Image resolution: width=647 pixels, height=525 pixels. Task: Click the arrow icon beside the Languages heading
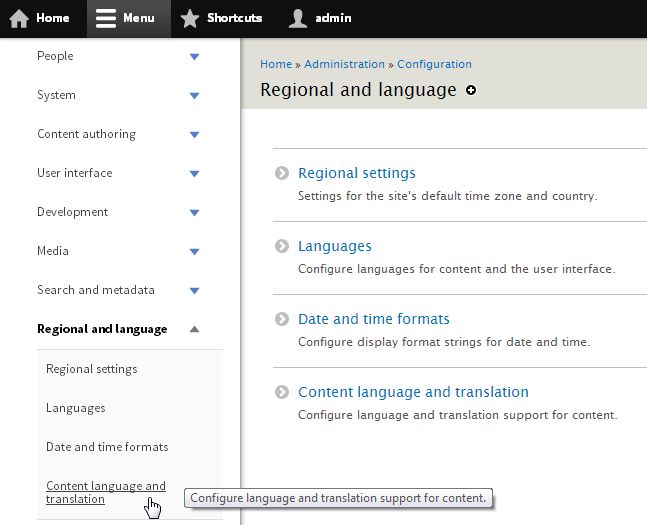coord(282,246)
